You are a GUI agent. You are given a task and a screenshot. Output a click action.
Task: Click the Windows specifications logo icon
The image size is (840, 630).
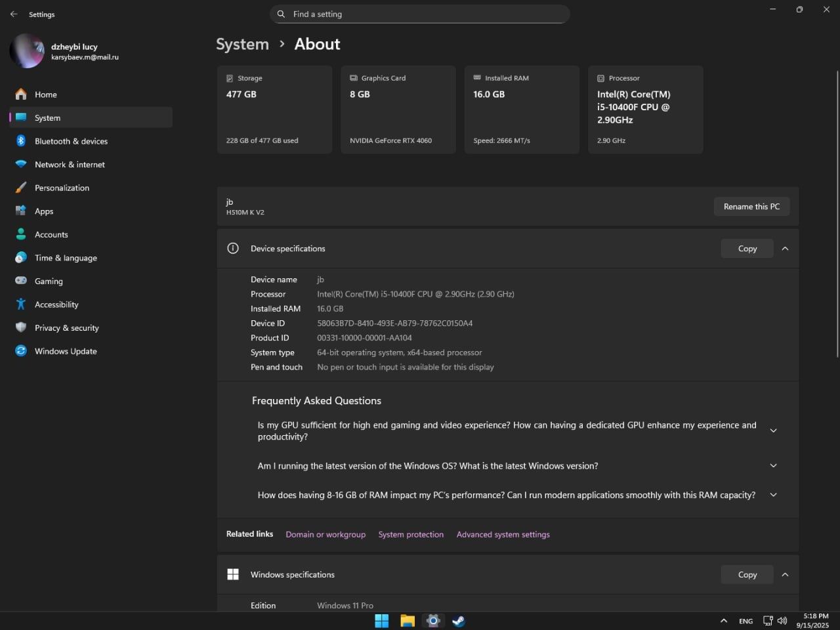point(233,574)
